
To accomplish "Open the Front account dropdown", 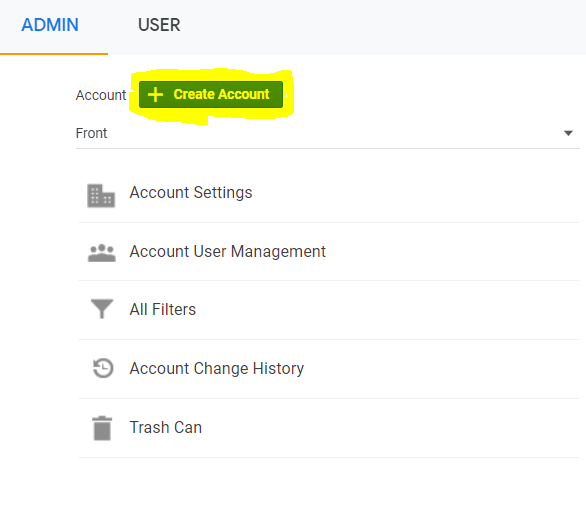I will 327,133.
